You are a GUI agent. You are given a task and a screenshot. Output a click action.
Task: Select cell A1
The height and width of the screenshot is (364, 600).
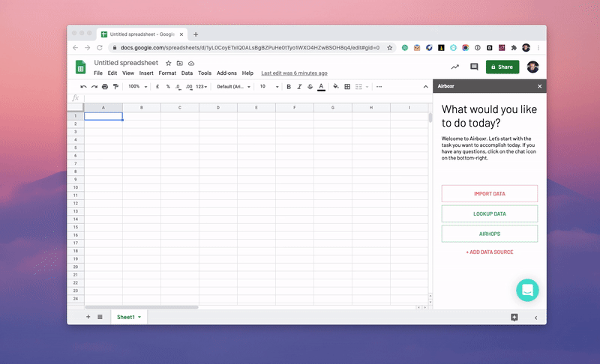103,116
